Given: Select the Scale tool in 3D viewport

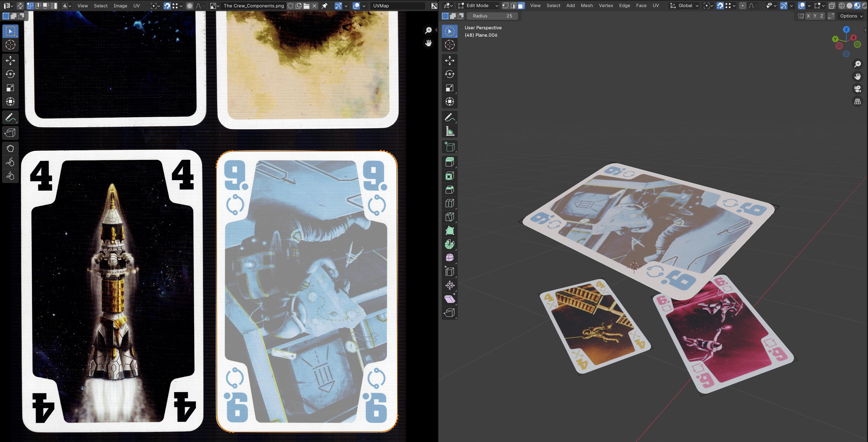Looking at the screenshot, I should tap(449, 88).
